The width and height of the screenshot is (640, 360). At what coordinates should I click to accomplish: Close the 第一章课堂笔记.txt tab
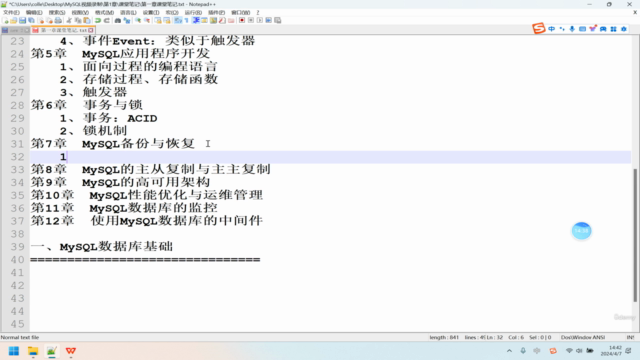click(x=91, y=30)
